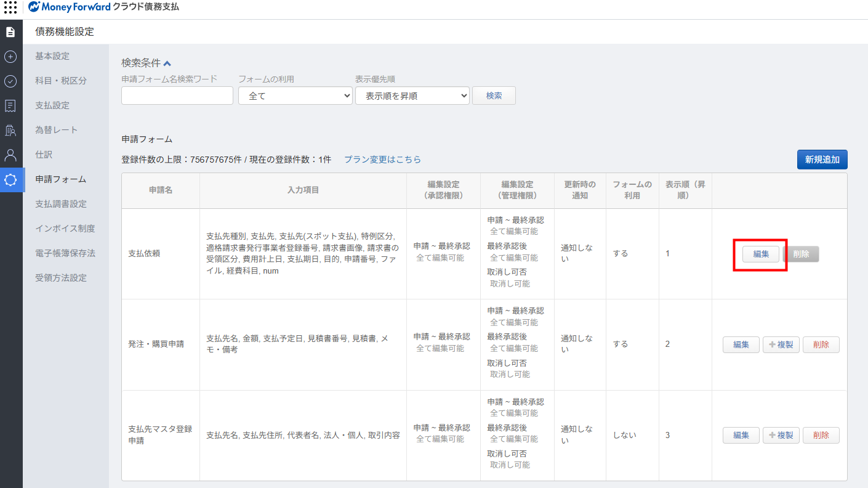Click the 検索 button

tap(494, 96)
